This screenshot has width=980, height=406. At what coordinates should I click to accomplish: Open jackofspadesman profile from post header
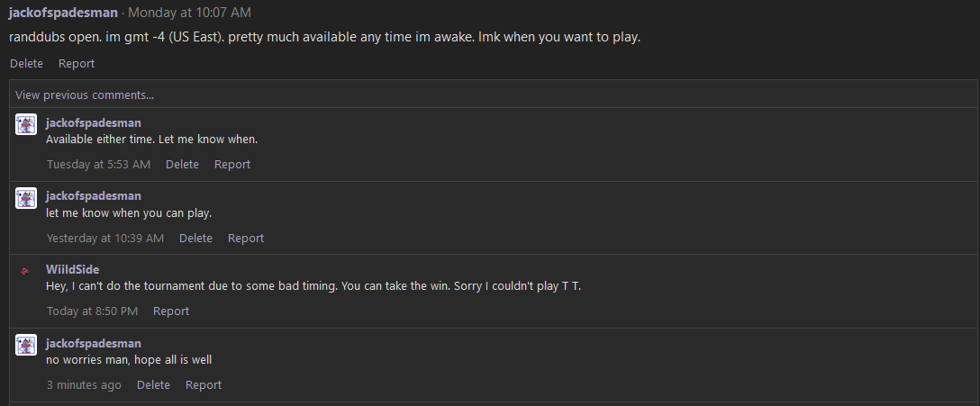[x=63, y=13]
